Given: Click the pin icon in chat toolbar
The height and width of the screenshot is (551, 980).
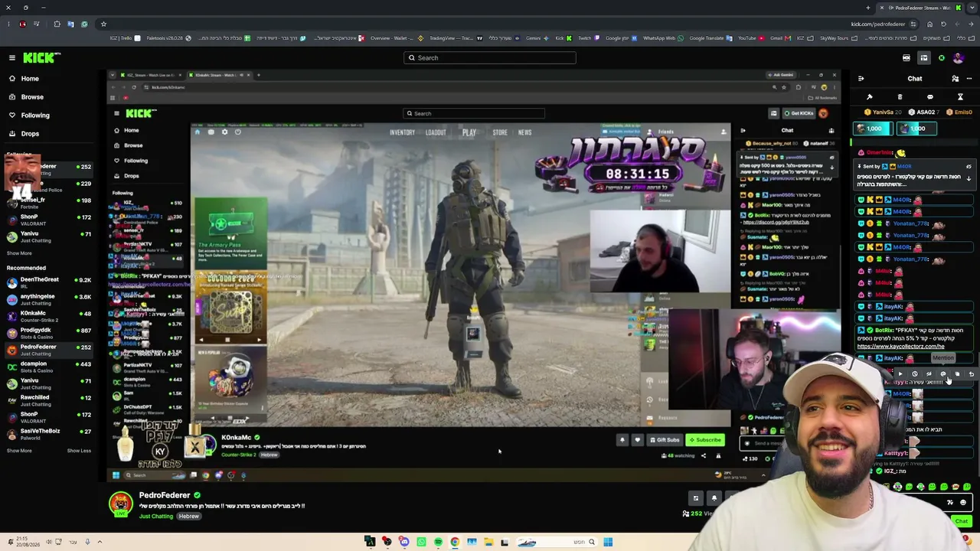Looking at the screenshot, I should coord(870,97).
